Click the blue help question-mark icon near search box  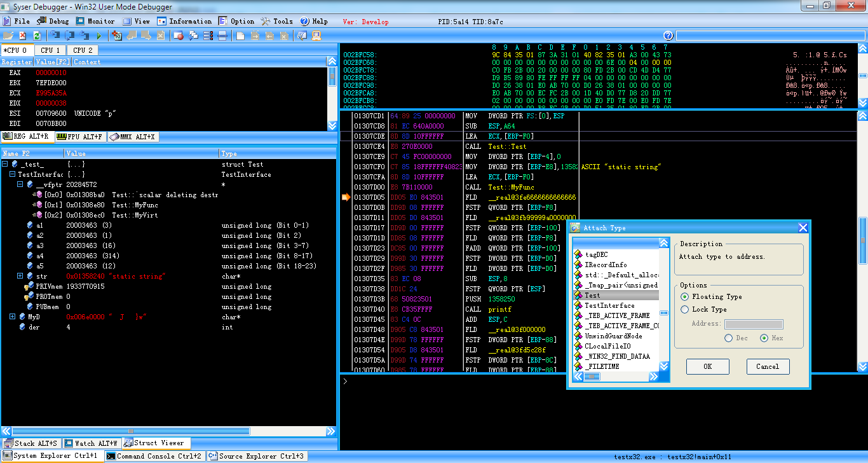[668, 36]
